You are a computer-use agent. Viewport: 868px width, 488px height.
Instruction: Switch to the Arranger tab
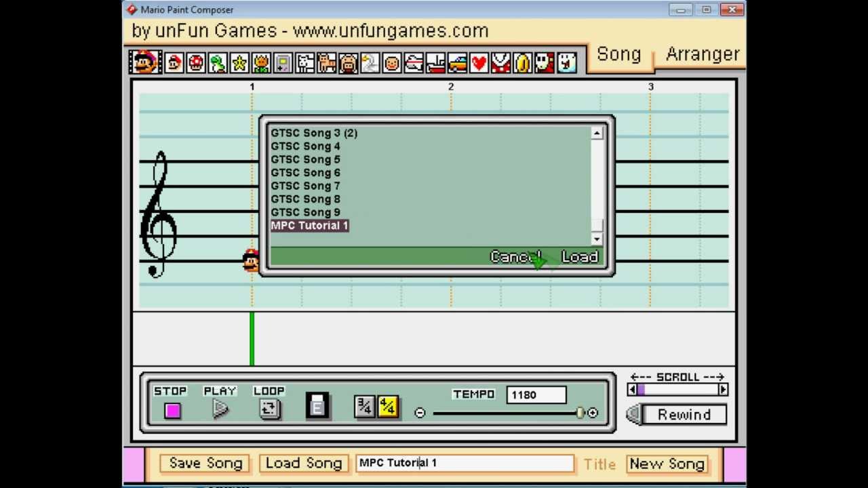[x=703, y=54]
